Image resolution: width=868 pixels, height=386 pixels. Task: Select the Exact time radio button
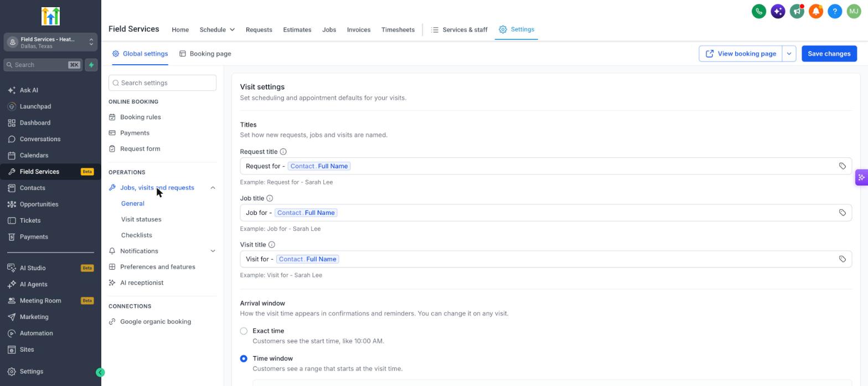(244, 331)
